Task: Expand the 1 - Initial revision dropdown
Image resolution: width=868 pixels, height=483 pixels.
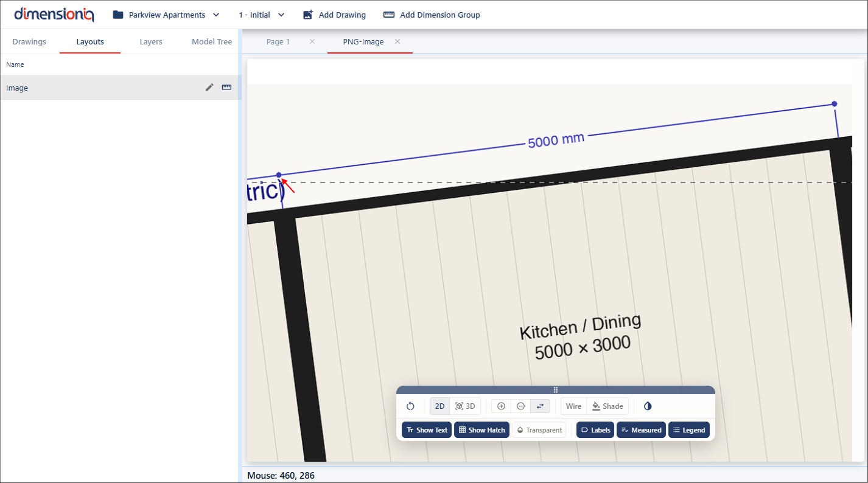Action: [x=261, y=15]
